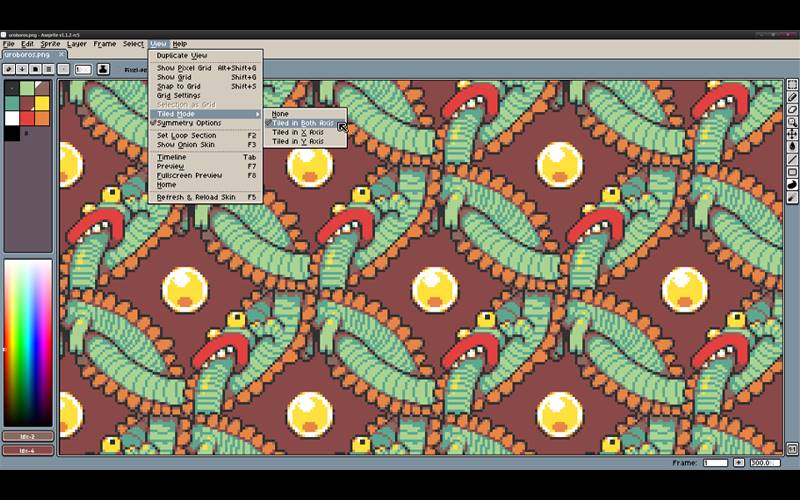Choose Tiled in X Axis
This screenshot has width=800, height=500.
pyautogui.click(x=298, y=132)
